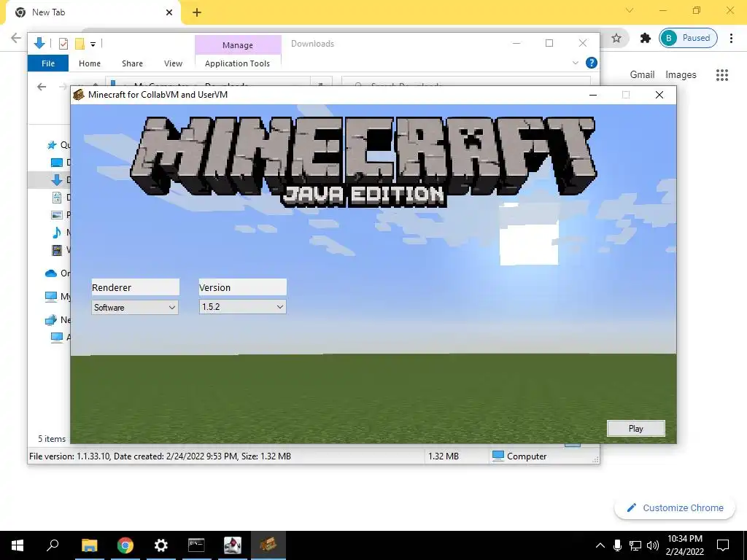Switch to View ribbon tab in Explorer
This screenshot has width=747, height=560.
tap(173, 63)
